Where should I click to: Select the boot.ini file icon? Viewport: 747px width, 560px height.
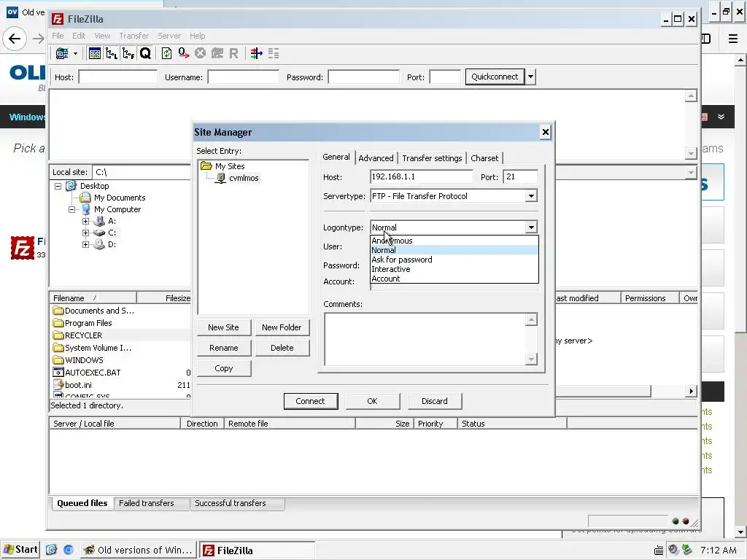pos(58,385)
